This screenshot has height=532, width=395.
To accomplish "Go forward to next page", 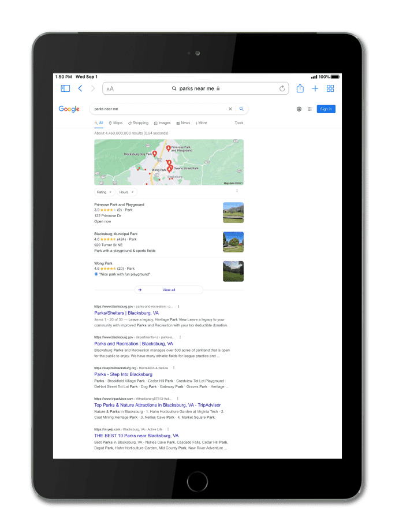I will tap(93, 88).
